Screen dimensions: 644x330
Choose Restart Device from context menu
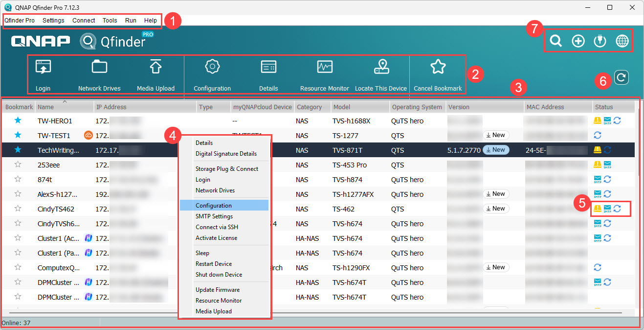tap(214, 264)
